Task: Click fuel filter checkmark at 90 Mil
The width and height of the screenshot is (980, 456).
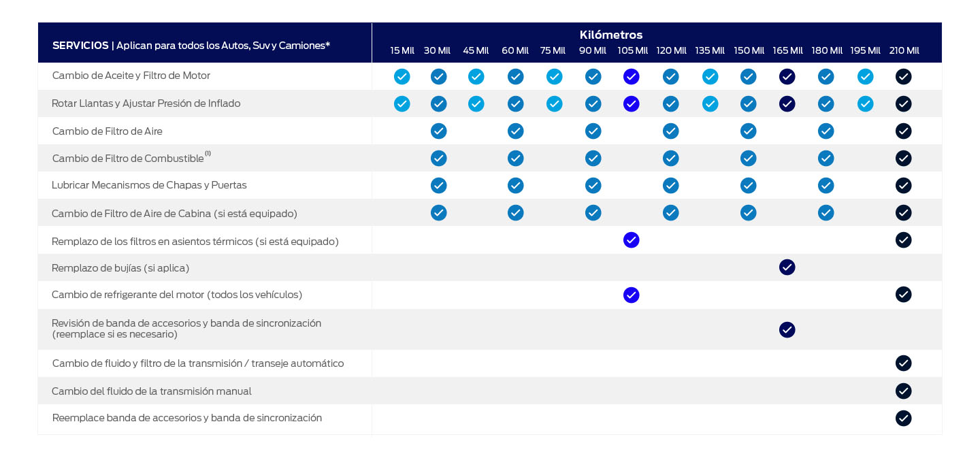Action: 593,158
